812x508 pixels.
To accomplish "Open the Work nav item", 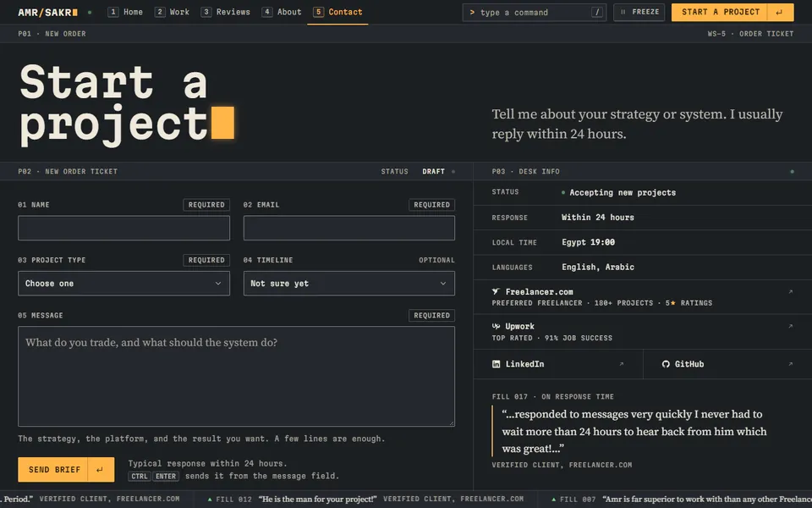I will coord(173,12).
